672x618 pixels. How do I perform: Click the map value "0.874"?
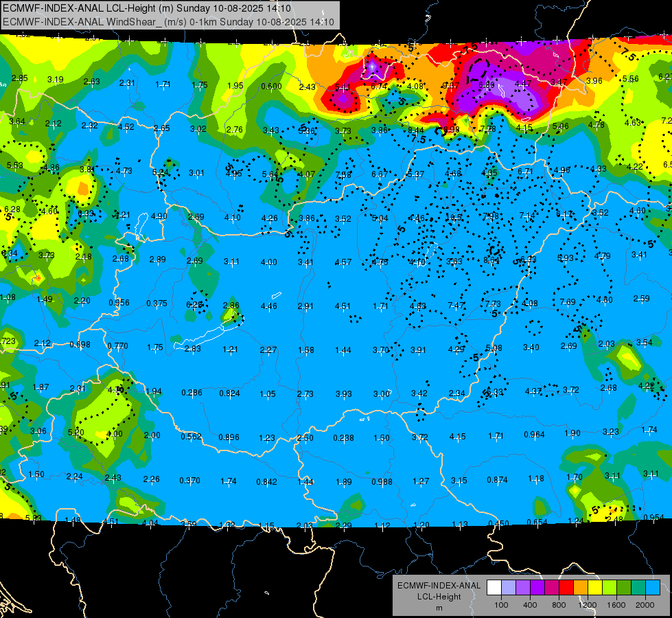click(497, 479)
